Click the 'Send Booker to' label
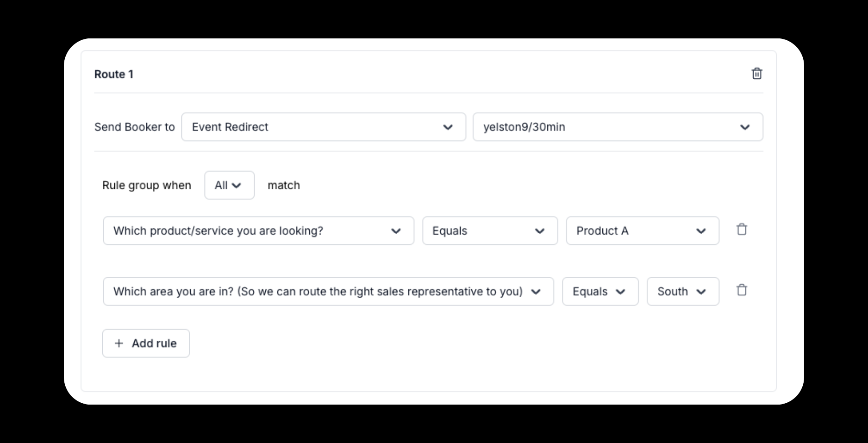The image size is (868, 443). (134, 127)
